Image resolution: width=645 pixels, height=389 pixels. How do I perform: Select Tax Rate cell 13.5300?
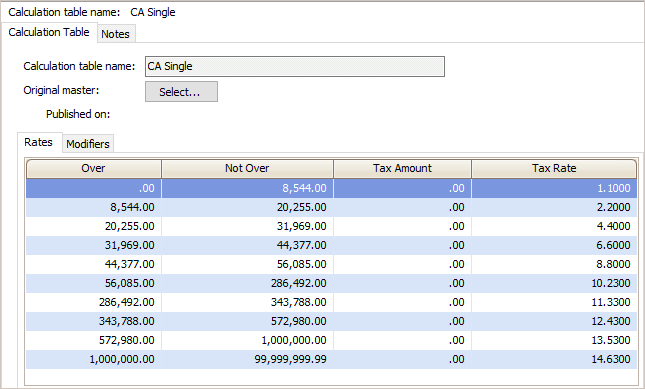click(554, 340)
